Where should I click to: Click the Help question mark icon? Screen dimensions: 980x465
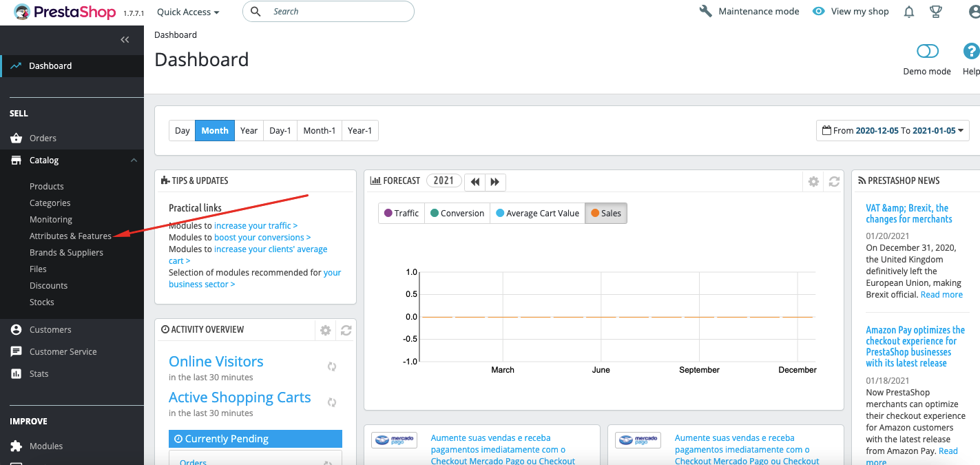click(x=971, y=52)
